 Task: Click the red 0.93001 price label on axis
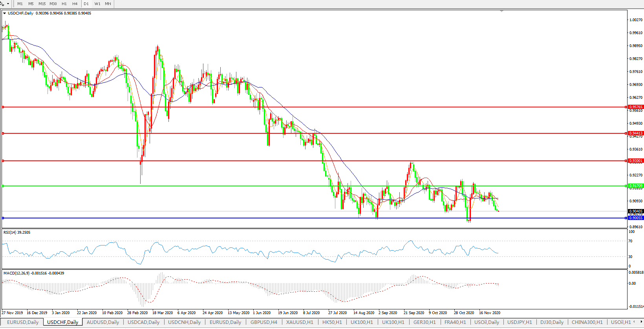635,161
